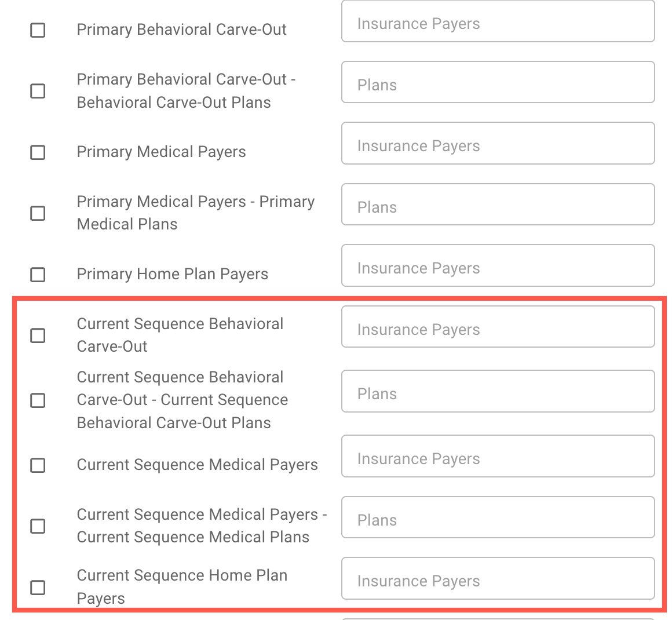Check the Primary Home Plan Payers box

(38, 275)
